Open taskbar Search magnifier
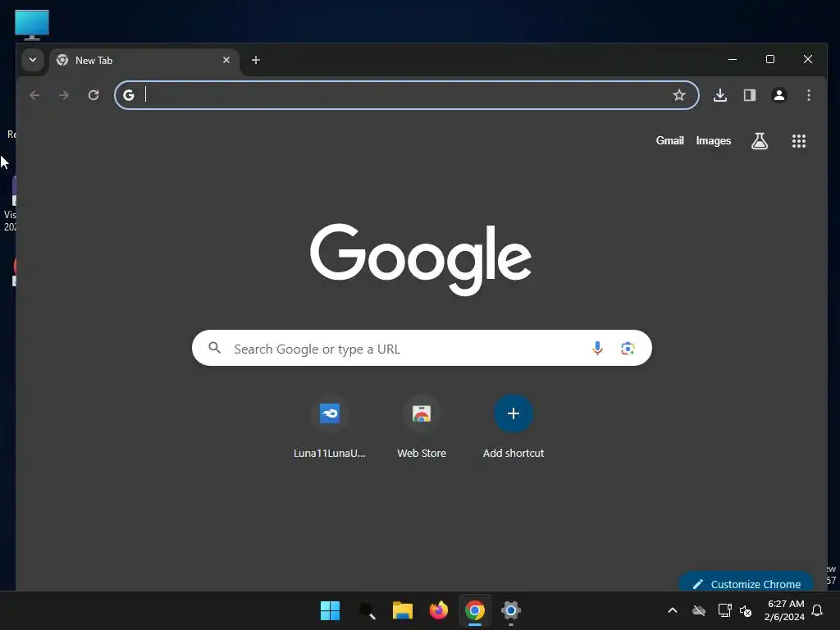Viewport: 840px width, 630px height. click(x=367, y=610)
